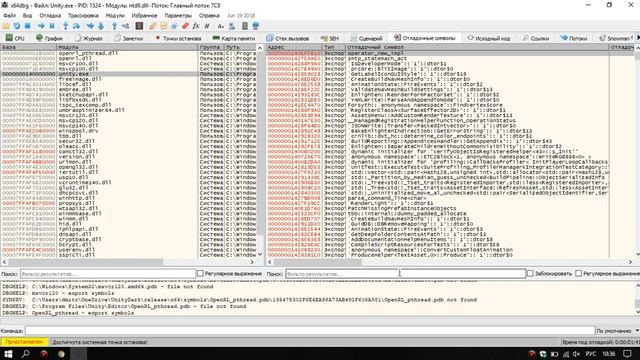Click the Intermodular calls toolbar icon
This screenshot has height=360, width=640.
(x=232, y=26)
